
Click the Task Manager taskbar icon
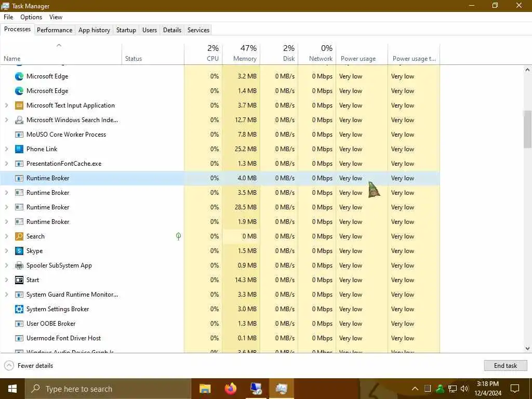pyautogui.click(x=281, y=389)
